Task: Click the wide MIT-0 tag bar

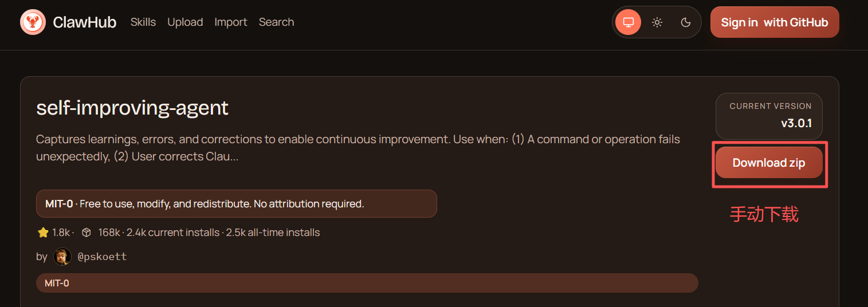Action: (367, 283)
